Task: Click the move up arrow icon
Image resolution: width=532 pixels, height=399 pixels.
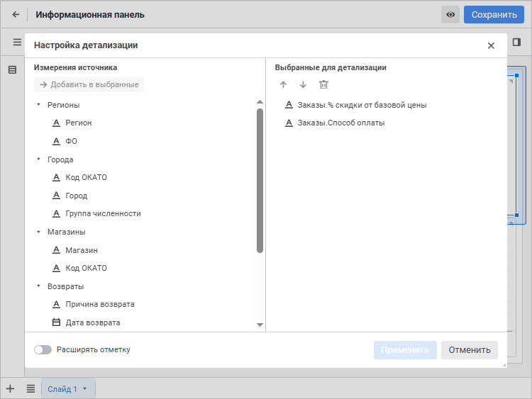Action: click(283, 85)
